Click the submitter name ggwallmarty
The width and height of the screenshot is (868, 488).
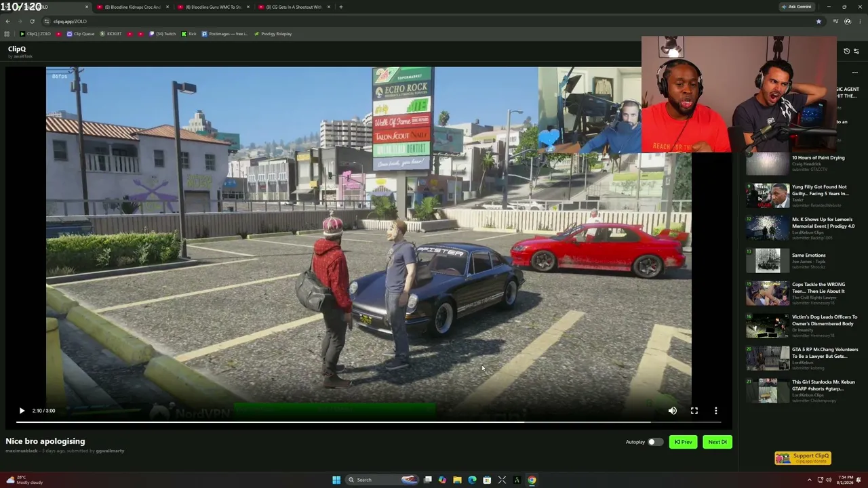110,451
